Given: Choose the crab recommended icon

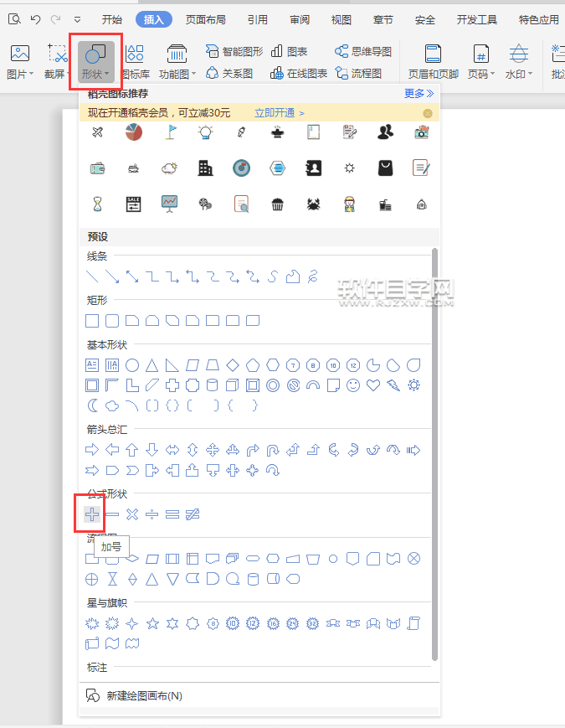Looking at the screenshot, I should (314, 204).
